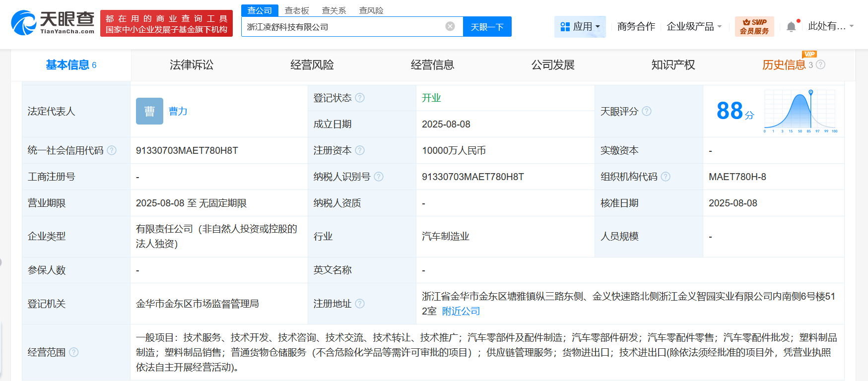Show help for 纳税人识别号
Image resolution: width=868 pixels, height=381 pixels.
click(379, 177)
